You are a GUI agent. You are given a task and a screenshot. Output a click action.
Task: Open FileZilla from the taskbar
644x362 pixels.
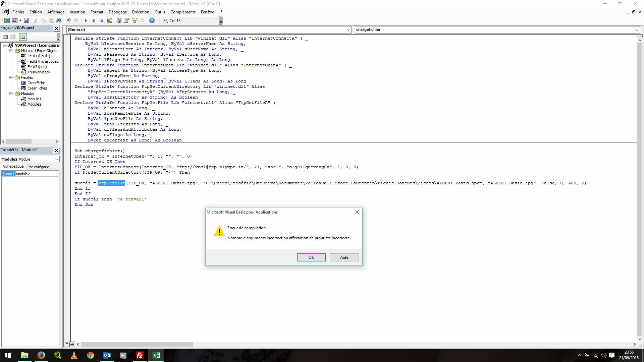140,355
